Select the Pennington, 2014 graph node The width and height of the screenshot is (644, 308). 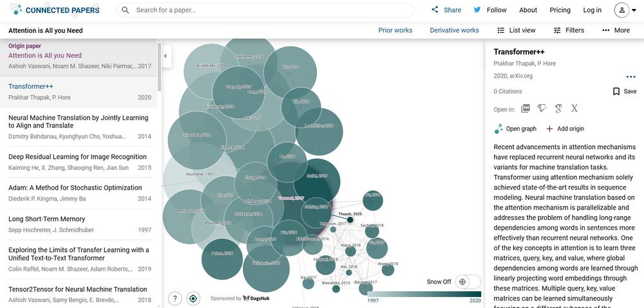click(x=190, y=217)
